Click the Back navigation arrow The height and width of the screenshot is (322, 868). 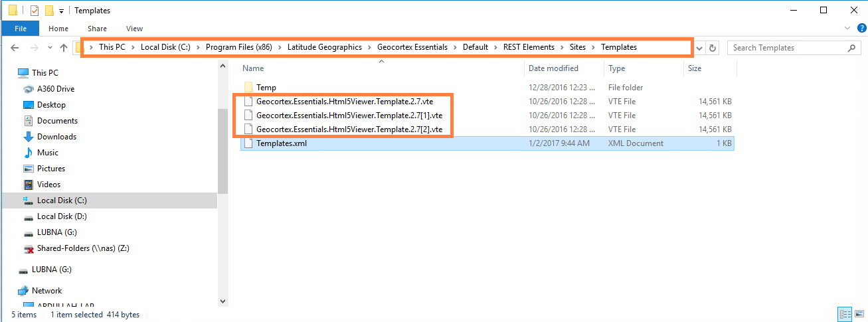(15, 48)
